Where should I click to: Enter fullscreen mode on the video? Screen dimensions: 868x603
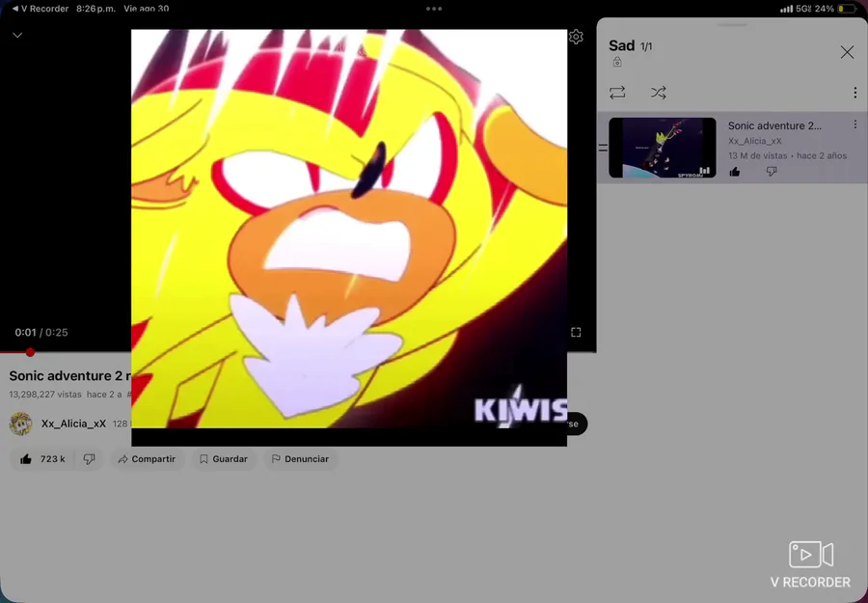(576, 332)
